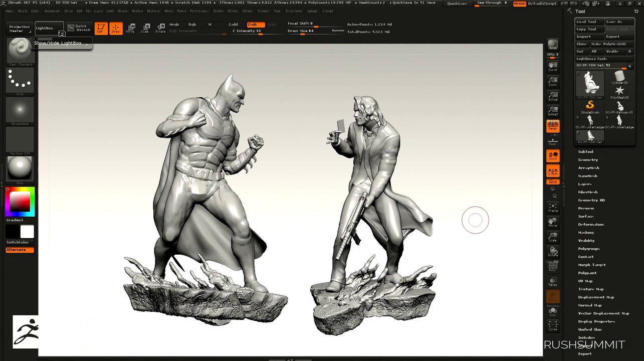
Task: Expand the SubTool section
Action: point(586,151)
